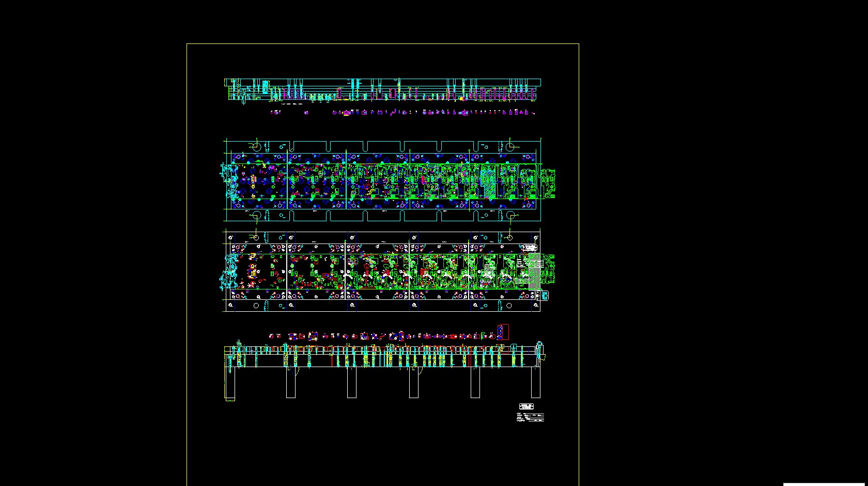Select the checkered hatch area in lower plan
The image size is (868, 486).
(x=534, y=271)
